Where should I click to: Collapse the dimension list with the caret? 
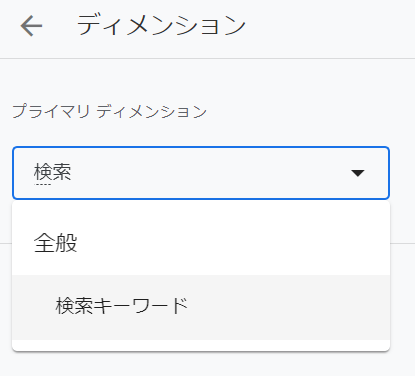coord(358,173)
